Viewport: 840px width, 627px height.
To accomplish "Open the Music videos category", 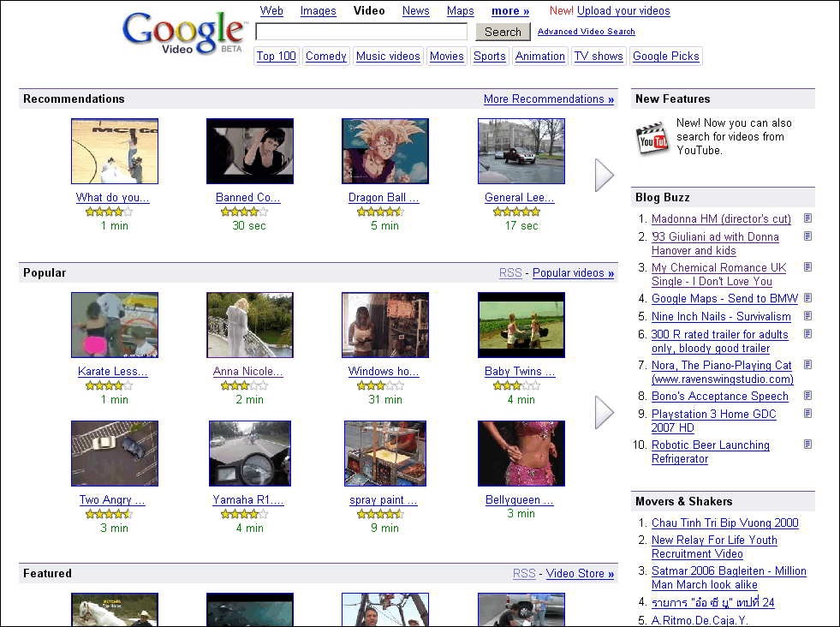I will (388, 56).
